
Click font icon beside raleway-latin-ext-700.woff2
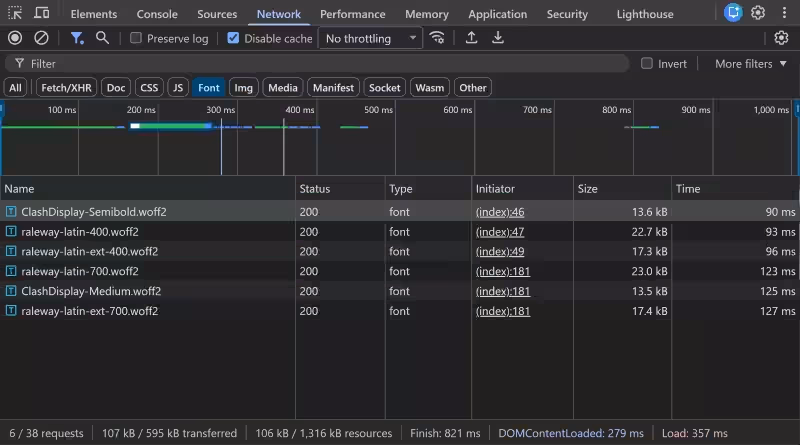click(x=11, y=311)
